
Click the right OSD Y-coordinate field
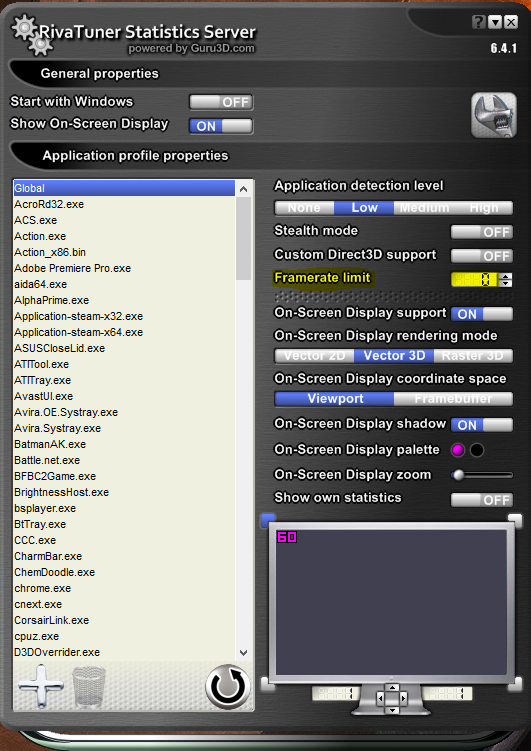(447, 694)
